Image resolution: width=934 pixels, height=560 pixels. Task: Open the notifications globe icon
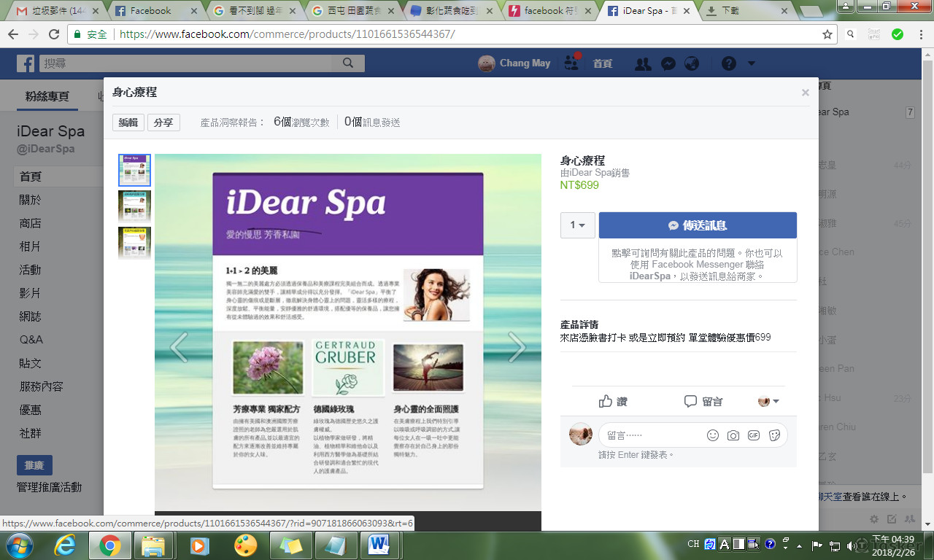click(x=691, y=64)
